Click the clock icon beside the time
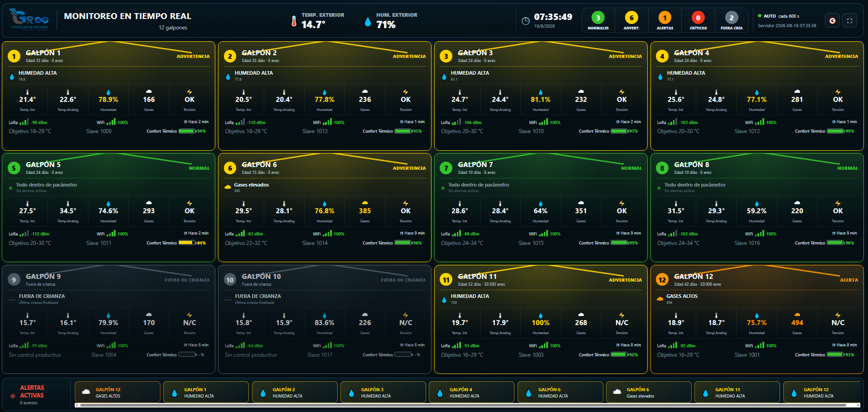Screen dimensions: 868x412 pos(525,21)
